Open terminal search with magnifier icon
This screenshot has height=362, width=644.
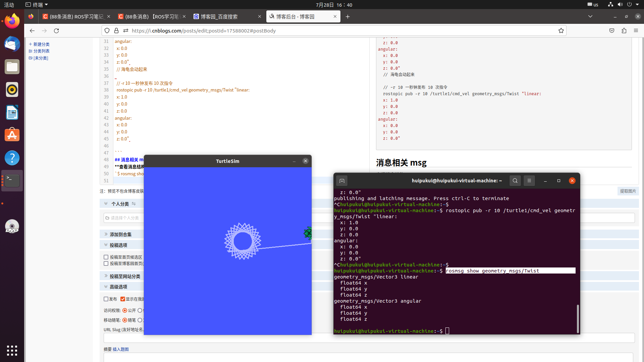point(515,181)
